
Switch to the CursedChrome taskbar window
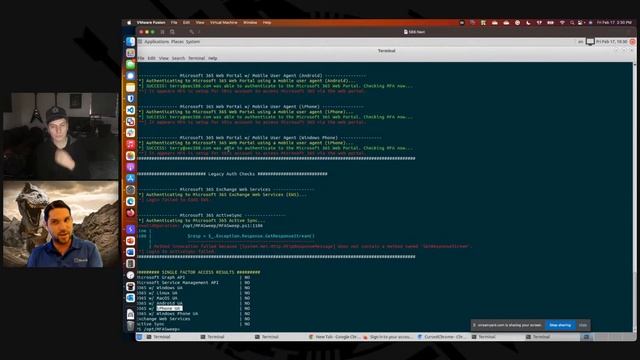click(442, 337)
